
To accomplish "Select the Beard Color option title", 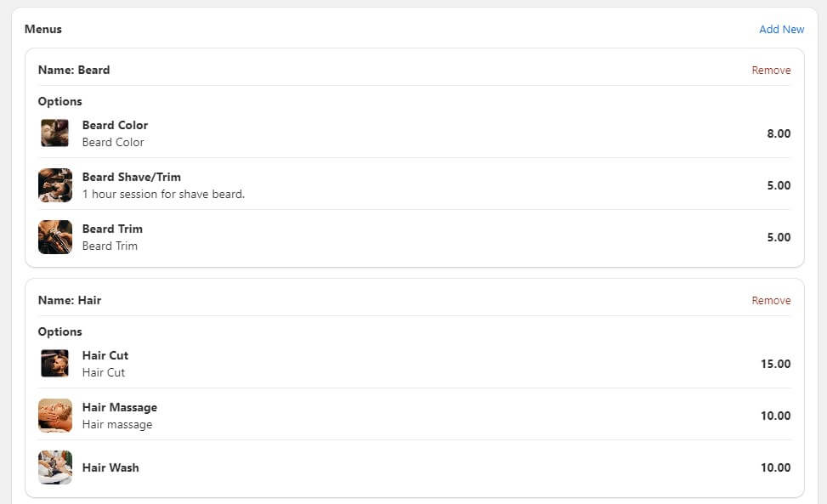I will pos(115,125).
